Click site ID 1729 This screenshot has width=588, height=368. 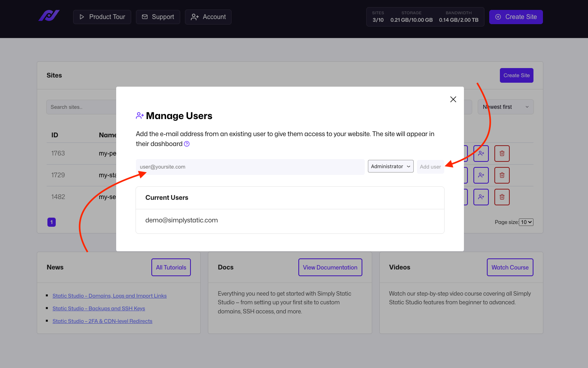(x=58, y=175)
